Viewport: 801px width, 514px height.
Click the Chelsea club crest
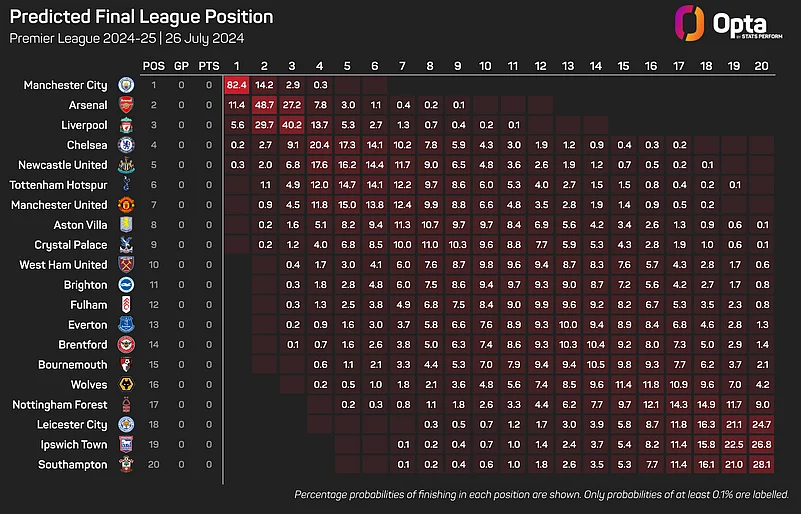pyautogui.click(x=125, y=145)
